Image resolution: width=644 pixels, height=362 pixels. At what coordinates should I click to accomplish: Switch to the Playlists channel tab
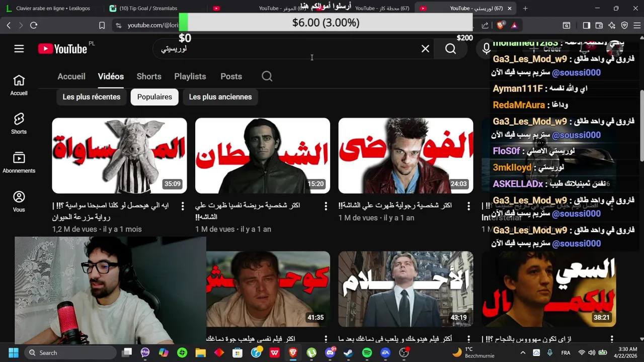point(190,76)
